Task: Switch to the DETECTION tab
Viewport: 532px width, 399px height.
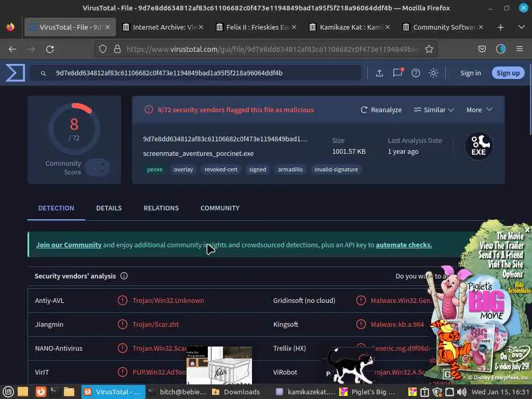Action: pyautogui.click(x=56, y=208)
